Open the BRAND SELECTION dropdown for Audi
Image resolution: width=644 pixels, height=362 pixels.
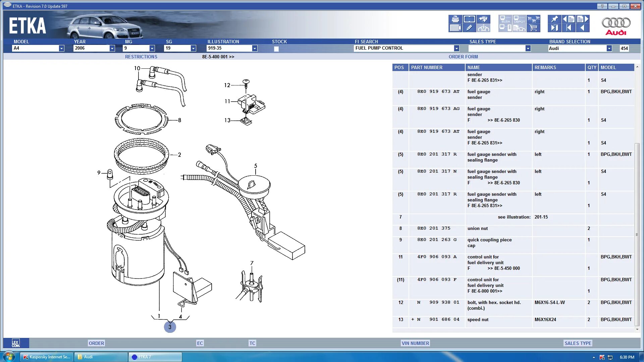tap(609, 48)
